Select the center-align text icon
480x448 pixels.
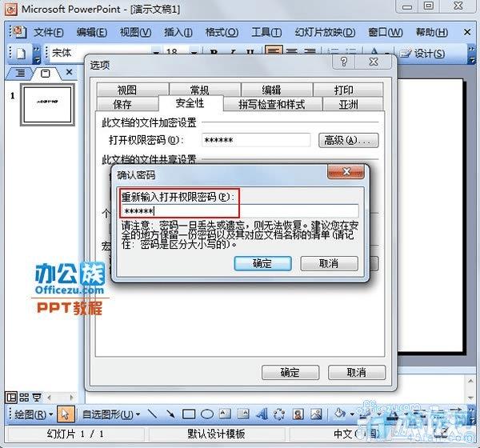[x=291, y=52]
